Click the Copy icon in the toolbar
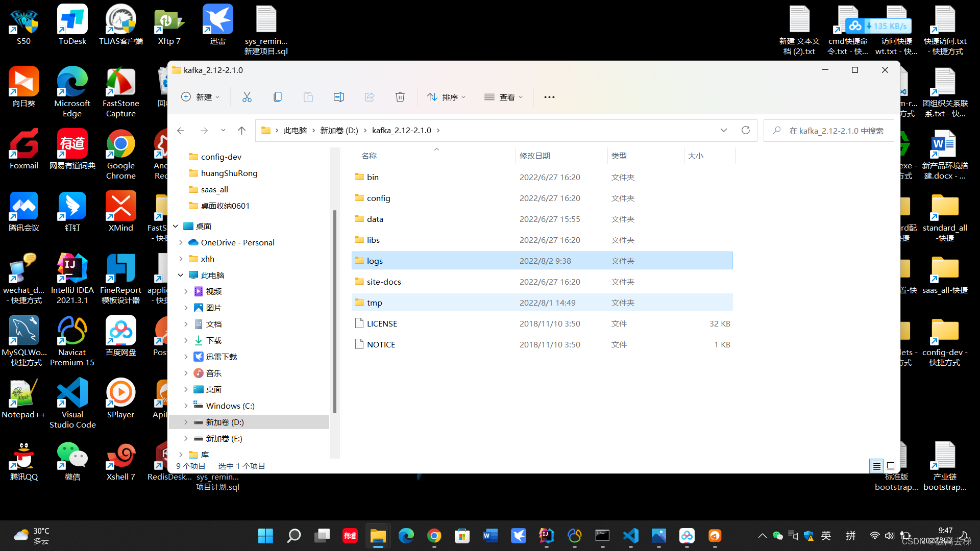The height and width of the screenshot is (551, 980). click(278, 97)
